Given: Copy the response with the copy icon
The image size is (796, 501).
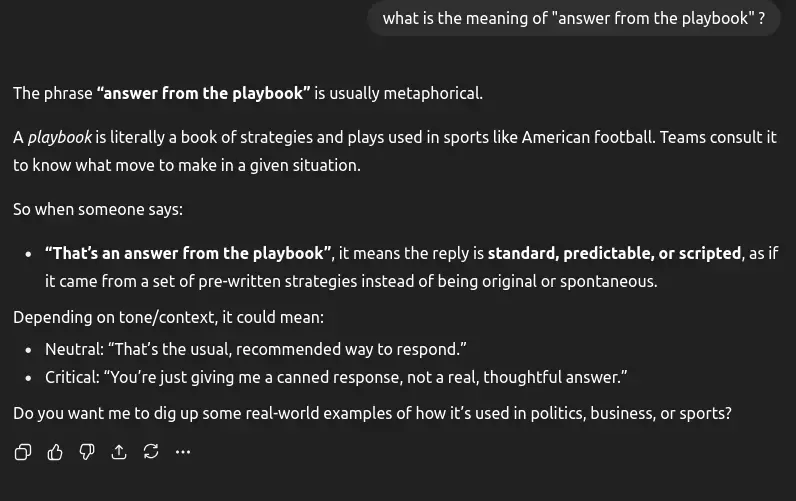Looking at the screenshot, I should coord(23,452).
